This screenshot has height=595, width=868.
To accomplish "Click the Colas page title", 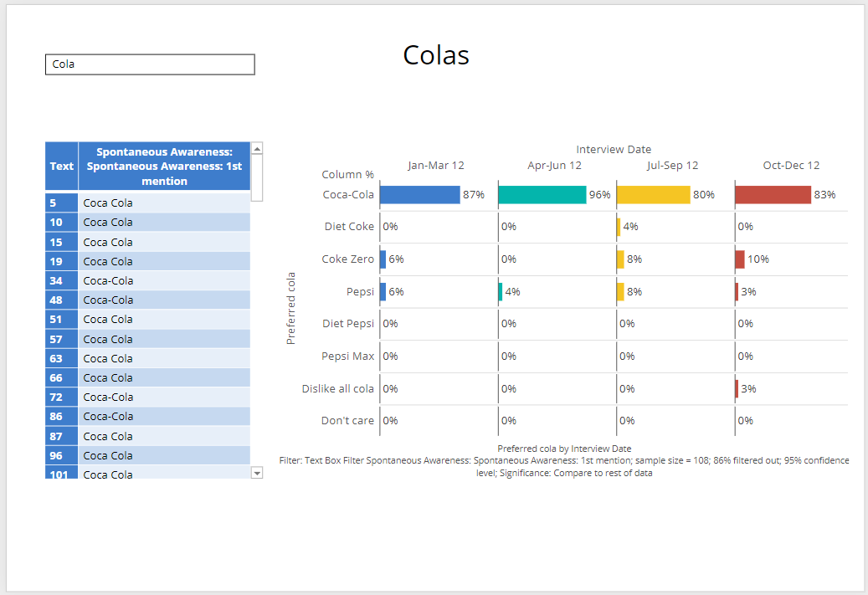I will [x=435, y=55].
